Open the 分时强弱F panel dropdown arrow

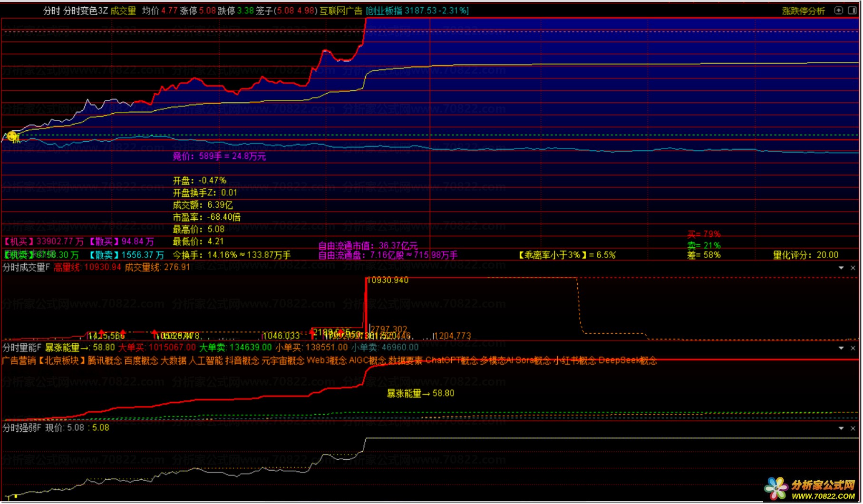841,428
